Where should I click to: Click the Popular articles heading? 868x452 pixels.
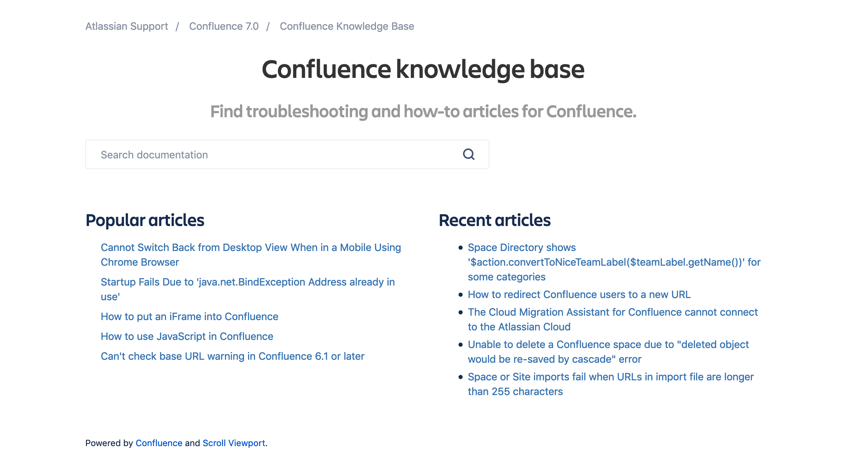[145, 220]
